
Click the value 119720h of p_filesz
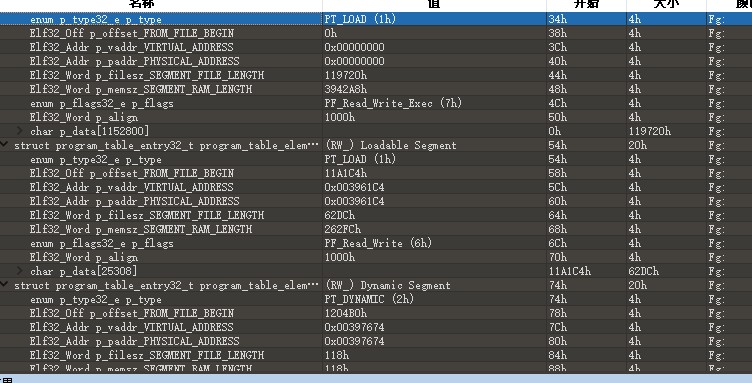coord(346,75)
